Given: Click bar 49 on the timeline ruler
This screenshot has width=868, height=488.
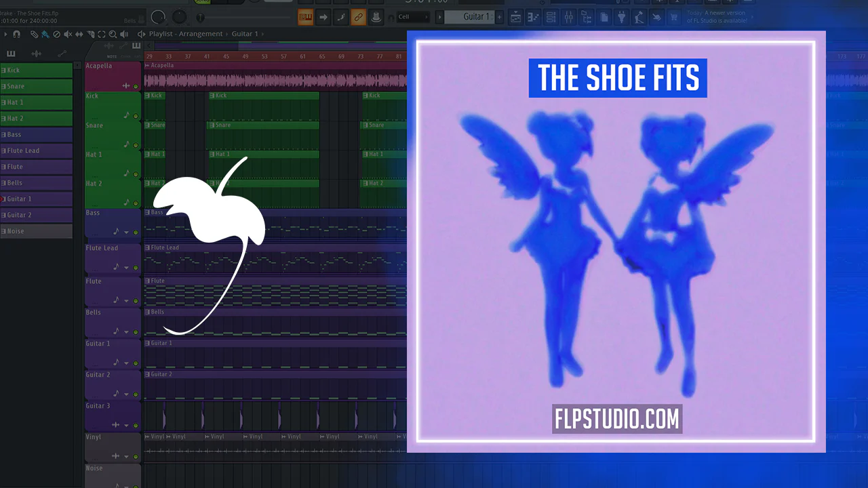Looking at the screenshot, I should pos(245,56).
